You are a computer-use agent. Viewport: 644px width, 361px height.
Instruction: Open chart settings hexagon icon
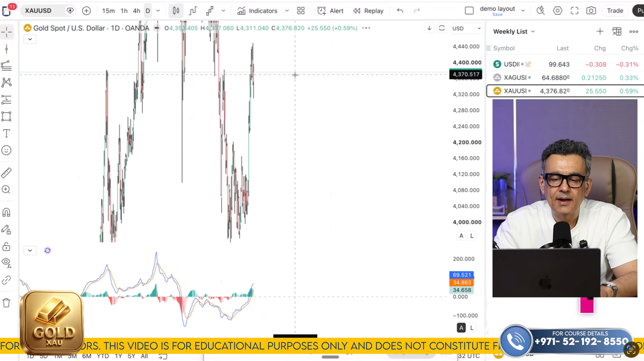[x=558, y=11]
